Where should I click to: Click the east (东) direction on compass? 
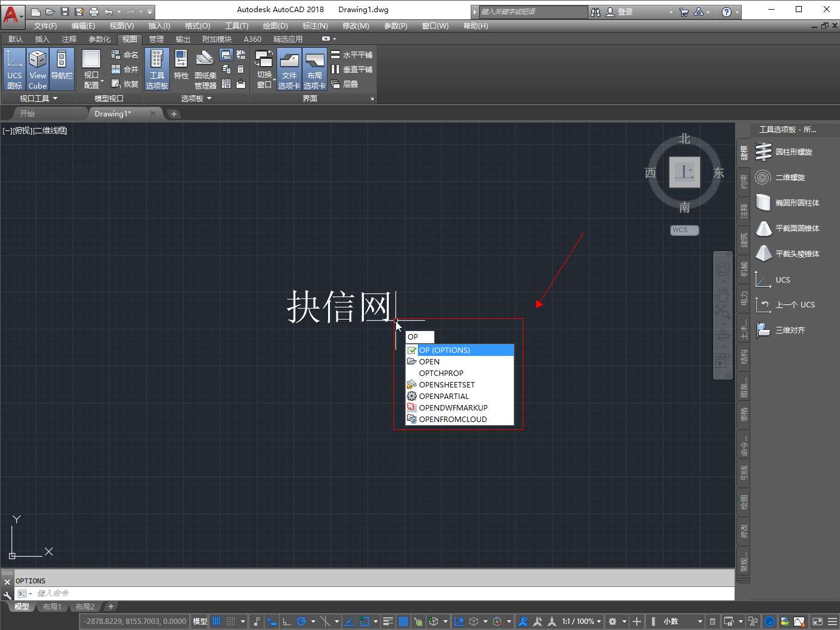click(719, 173)
